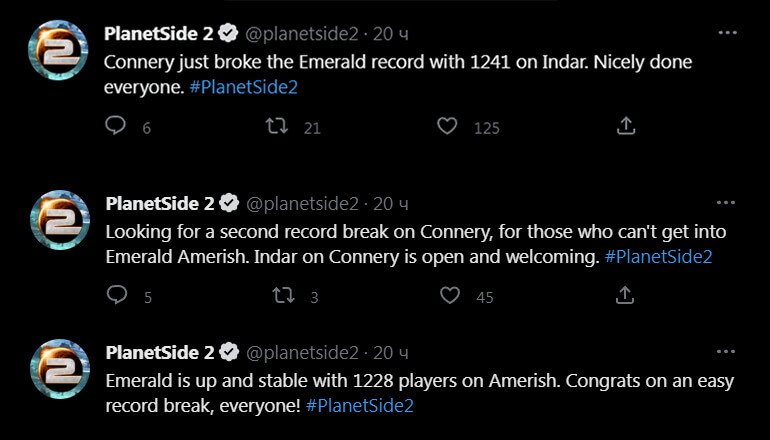The image size is (770, 440).
Task: Open PlanetSide 2 avatar on the first tweet
Action: tap(58, 50)
